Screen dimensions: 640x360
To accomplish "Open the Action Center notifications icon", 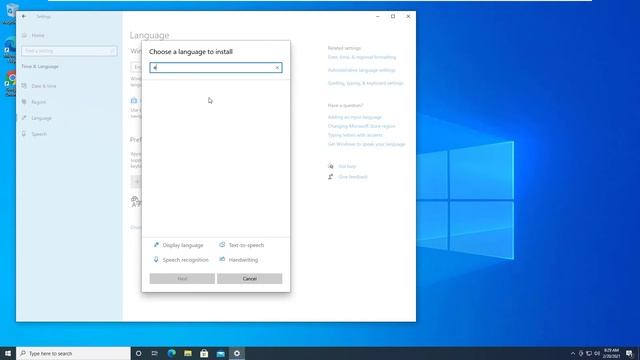I will click(x=629, y=353).
